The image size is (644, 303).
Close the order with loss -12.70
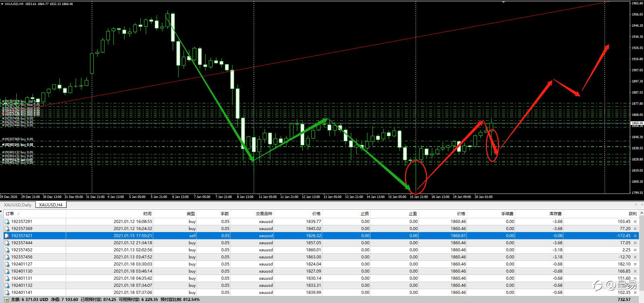coord(635,257)
